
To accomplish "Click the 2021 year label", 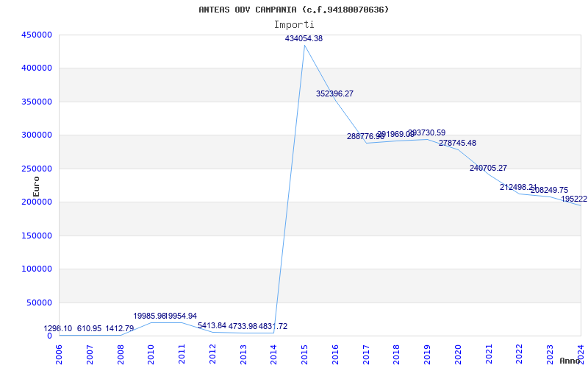I will click(489, 354).
